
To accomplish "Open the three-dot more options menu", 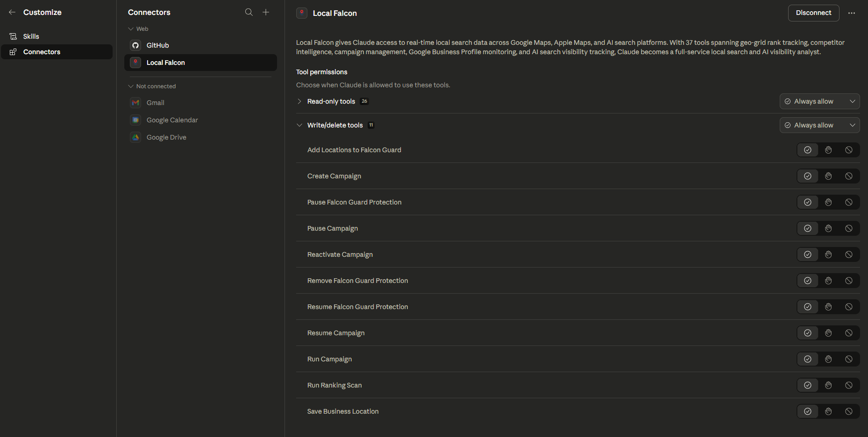I will click(x=852, y=13).
